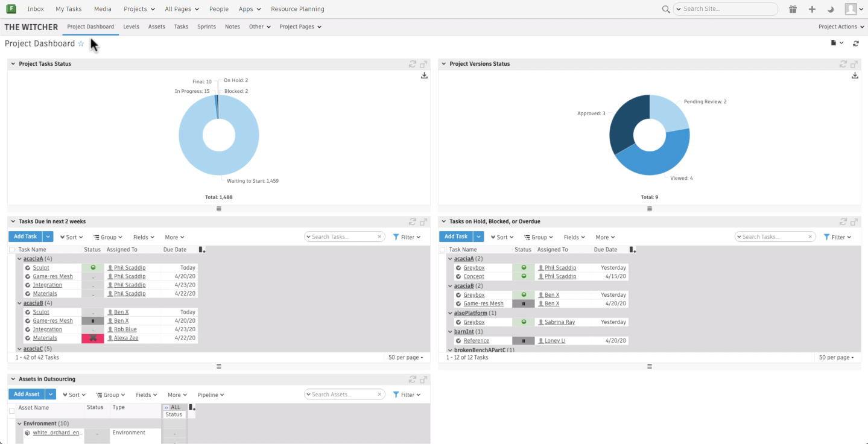The width and height of the screenshot is (868, 444).
Task: Download the Project Versions Status chart
Action: coord(855,75)
